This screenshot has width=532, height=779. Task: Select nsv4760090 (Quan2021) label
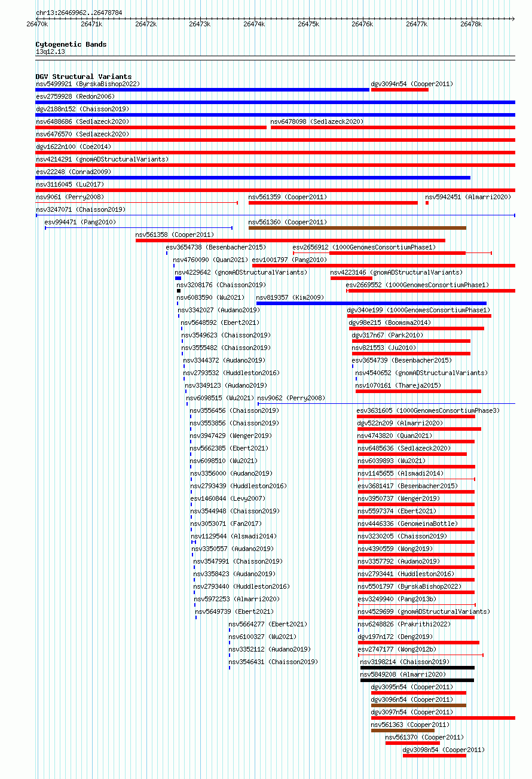210,260
